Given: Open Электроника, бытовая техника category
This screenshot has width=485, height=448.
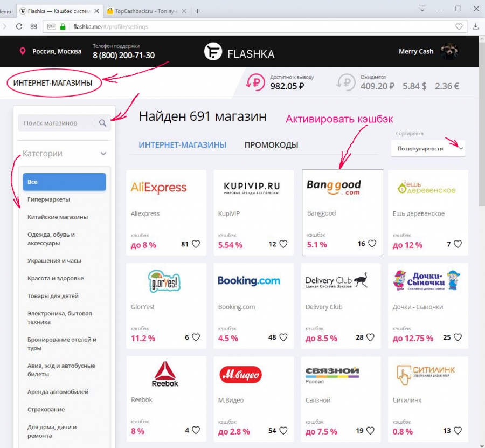Looking at the screenshot, I should [59, 318].
